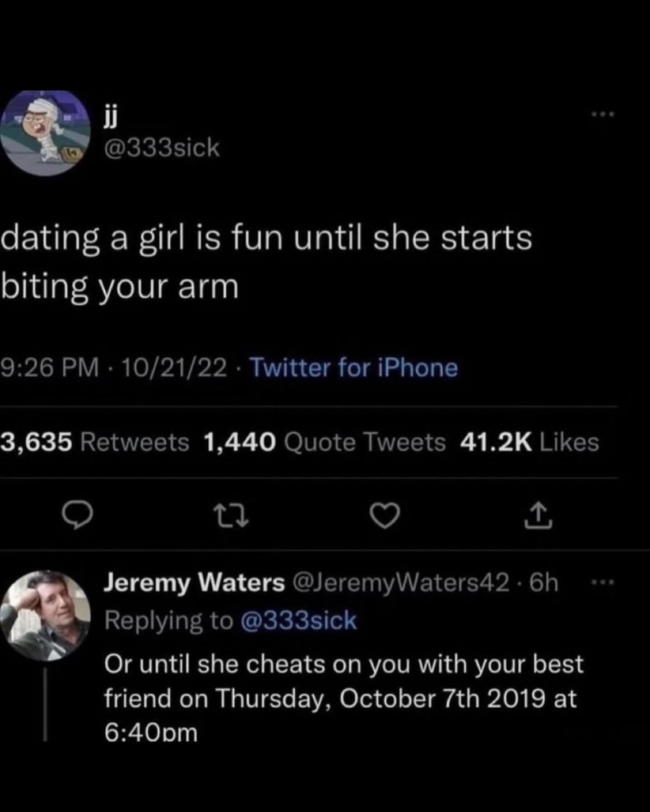Show the 41.2K Likes list
The height and width of the screenshot is (812, 650).
point(529,442)
